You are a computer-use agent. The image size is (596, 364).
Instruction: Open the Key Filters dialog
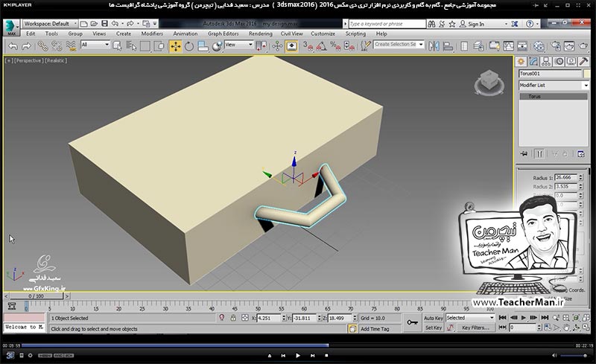(475, 328)
